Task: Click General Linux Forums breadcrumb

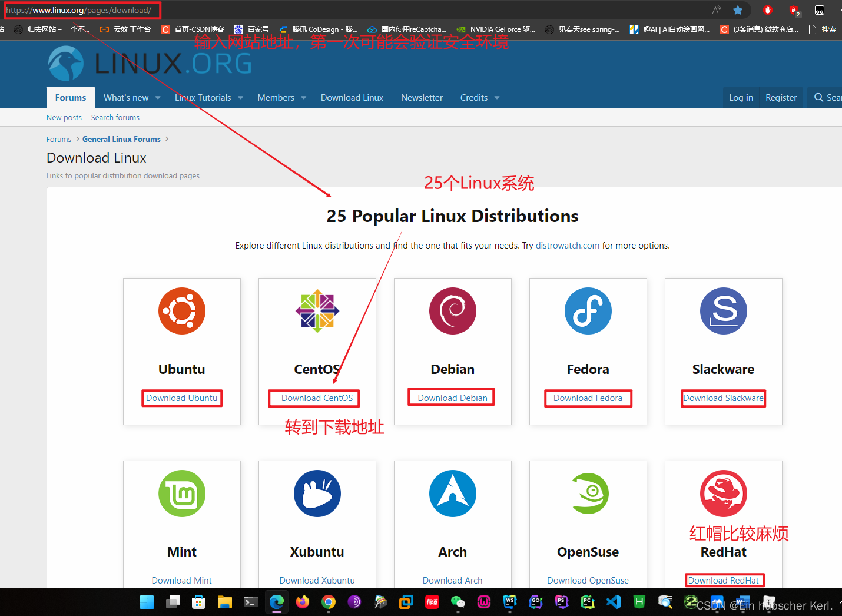Action: pos(121,140)
